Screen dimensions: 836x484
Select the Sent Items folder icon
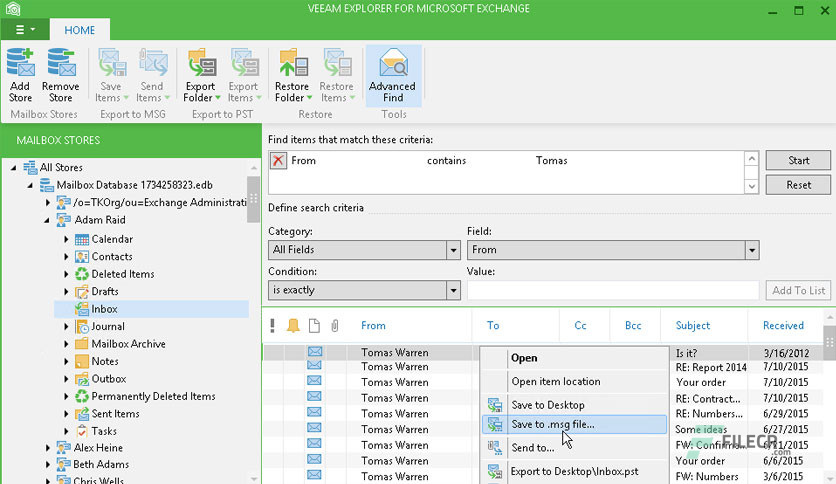pos(82,414)
